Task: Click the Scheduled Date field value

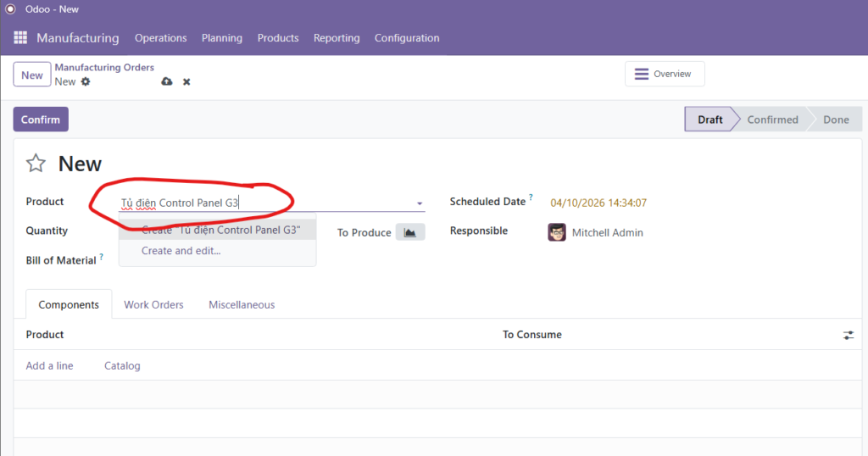Action: coord(598,203)
